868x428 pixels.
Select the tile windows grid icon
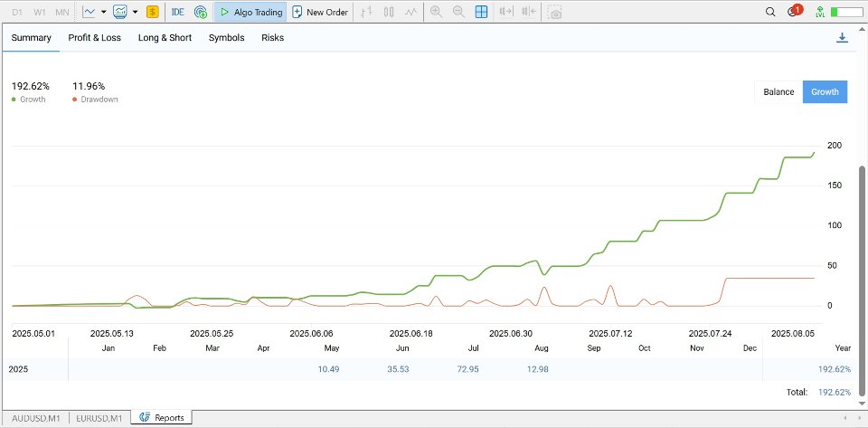coord(481,13)
